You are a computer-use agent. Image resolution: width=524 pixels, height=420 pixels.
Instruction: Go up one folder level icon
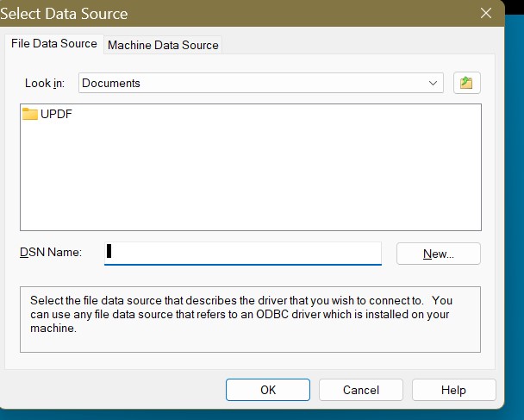coord(467,83)
